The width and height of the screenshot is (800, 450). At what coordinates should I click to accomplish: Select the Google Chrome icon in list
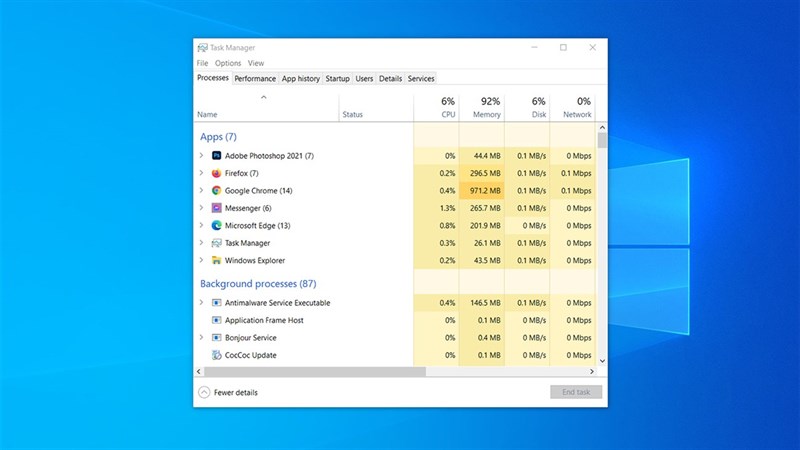[216, 190]
